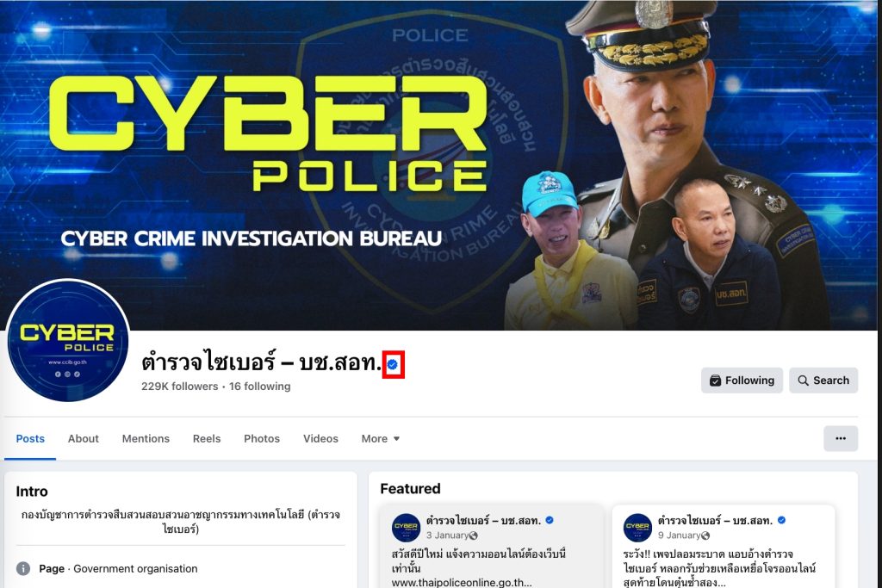Open the Reels tab

[x=207, y=438]
